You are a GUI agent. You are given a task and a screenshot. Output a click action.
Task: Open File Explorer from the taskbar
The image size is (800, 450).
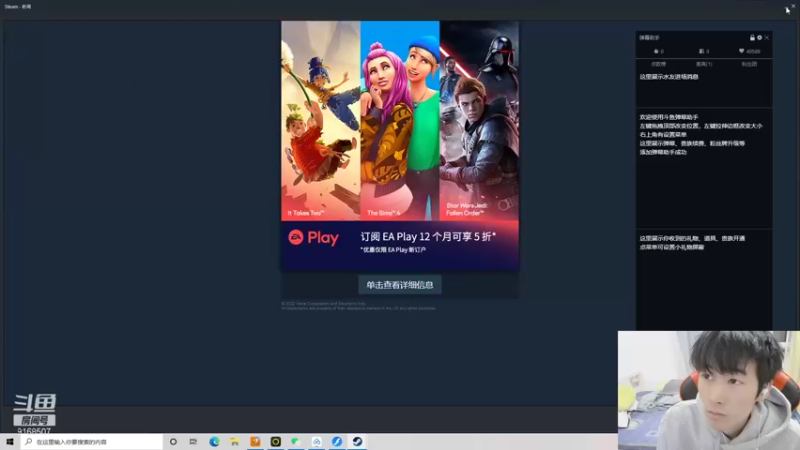(x=235, y=442)
